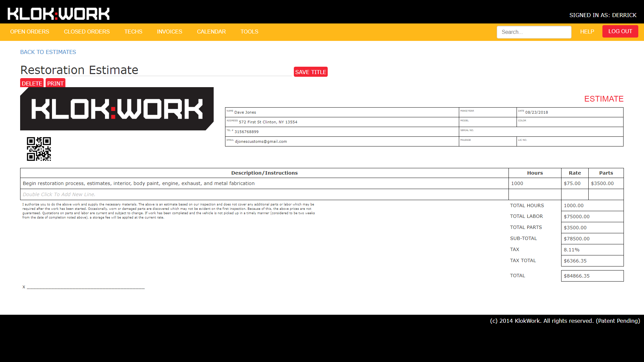644x362 pixels.
Task: Click the Double Click To Add New Line row
Action: click(x=264, y=194)
